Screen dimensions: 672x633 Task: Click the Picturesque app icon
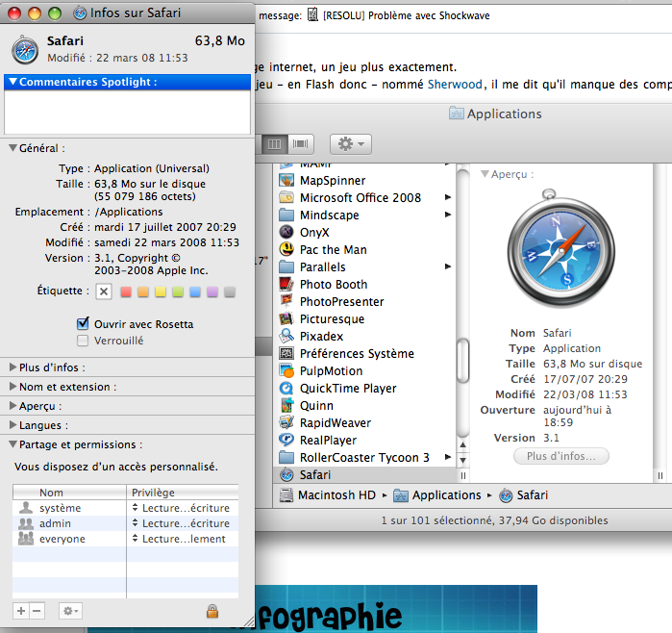click(286, 318)
